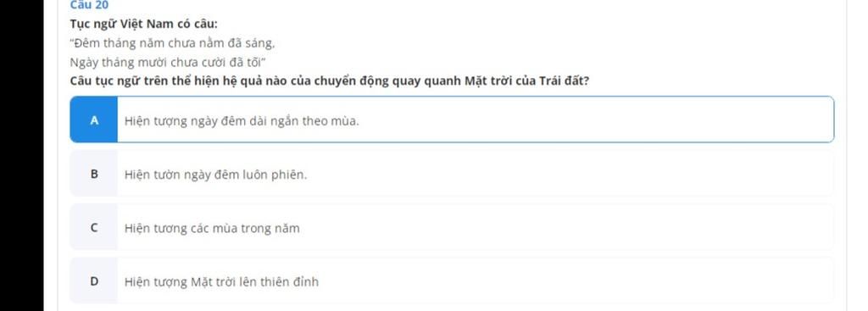
Task: Click the 'Tục ngữ Việt Nam có câu:' line
Action: coord(144,25)
